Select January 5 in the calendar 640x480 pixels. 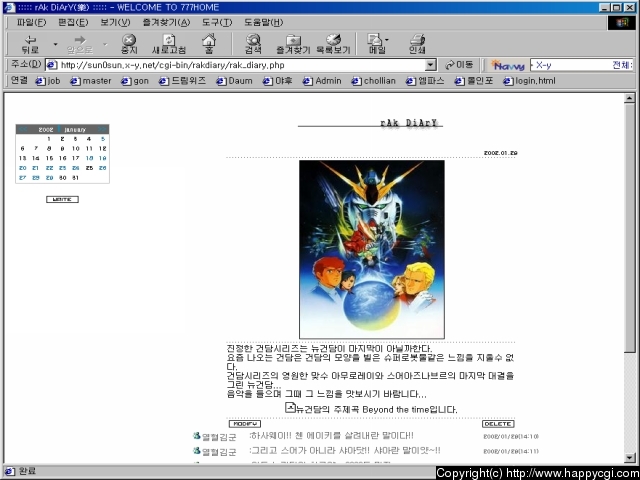pos(103,139)
